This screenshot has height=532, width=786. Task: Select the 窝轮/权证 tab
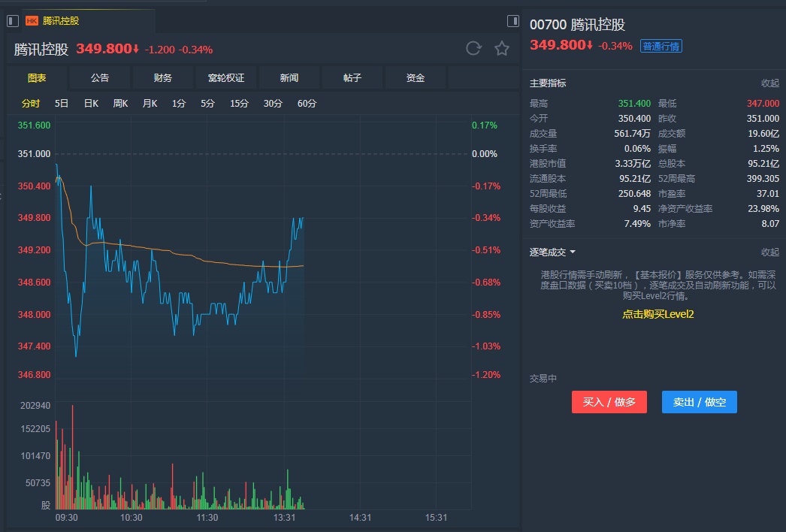click(226, 78)
